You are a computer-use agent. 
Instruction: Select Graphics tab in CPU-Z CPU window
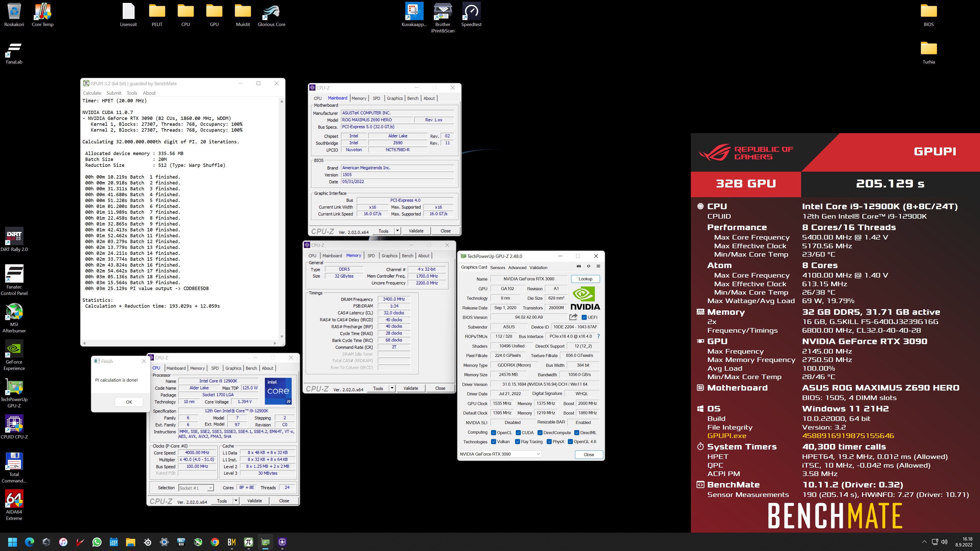[233, 368]
